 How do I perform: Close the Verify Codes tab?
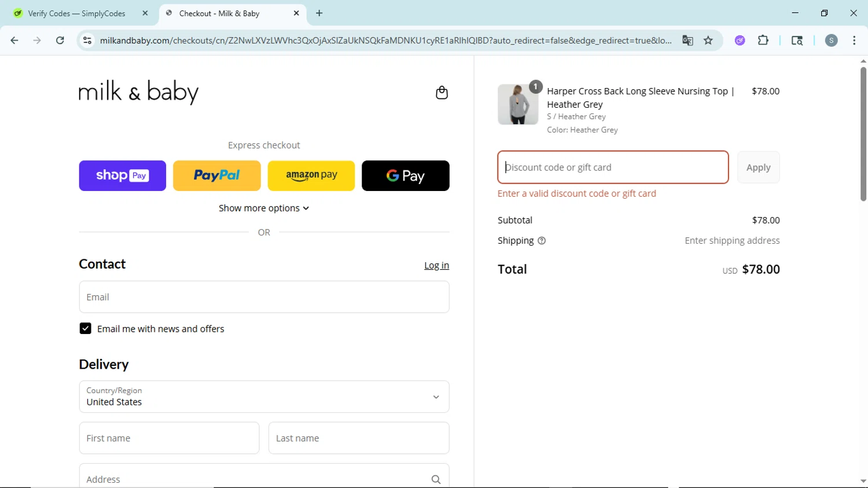[x=145, y=13]
